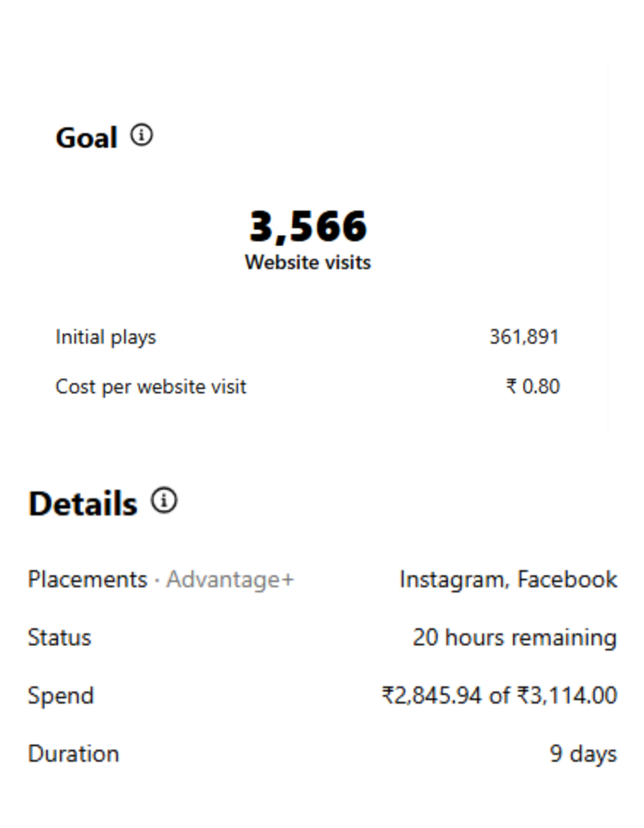Click the Placements row label
This screenshot has height=828, width=644.
click(86, 579)
